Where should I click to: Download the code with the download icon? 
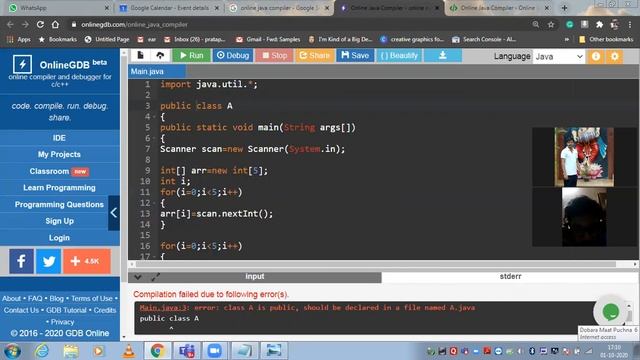[442, 55]
